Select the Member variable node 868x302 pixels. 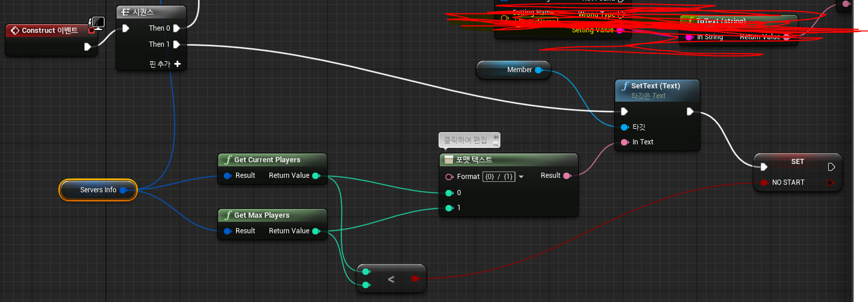514,70
